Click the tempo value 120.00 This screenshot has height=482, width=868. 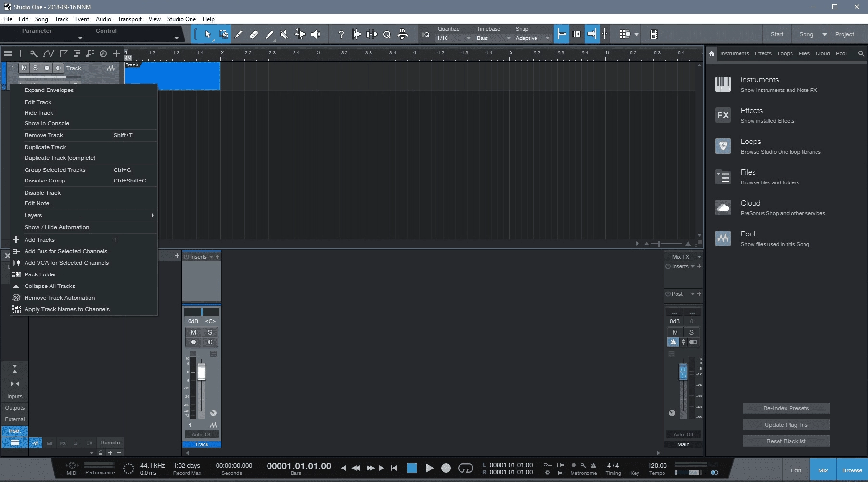coord(657,465)
